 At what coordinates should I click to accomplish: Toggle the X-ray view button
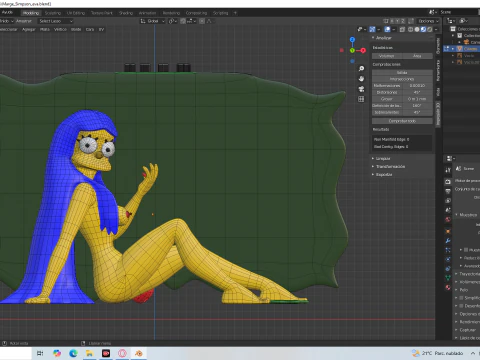coord(402,29)
